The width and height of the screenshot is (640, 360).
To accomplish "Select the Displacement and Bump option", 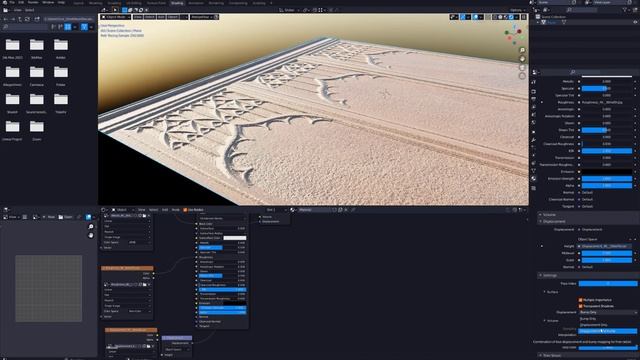I will click(x=607, y=331).
